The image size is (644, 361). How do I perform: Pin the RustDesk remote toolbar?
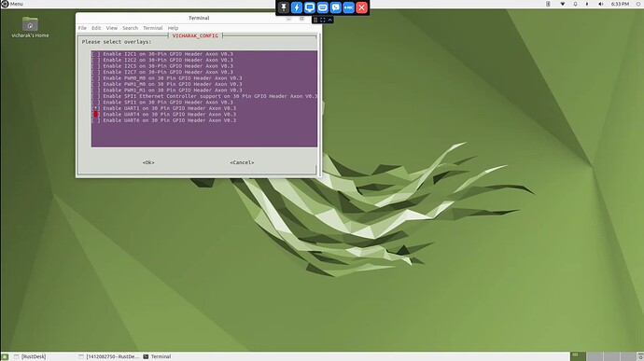click(x=284, y=7)
